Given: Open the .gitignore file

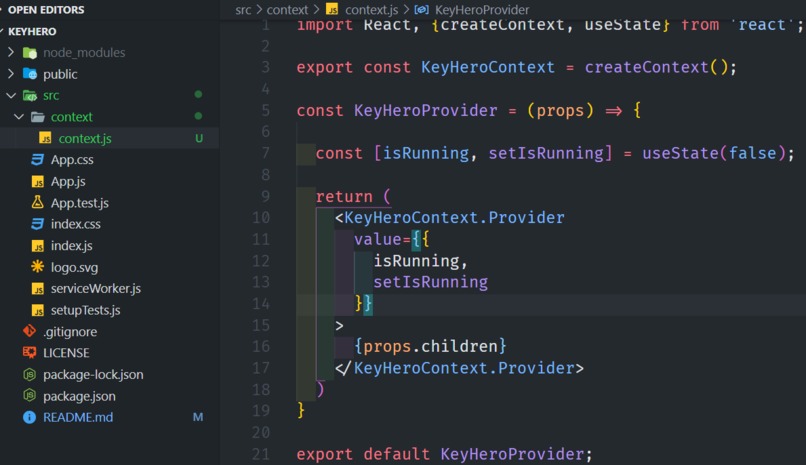Looking at the screenshot, I should pos(70,332).
